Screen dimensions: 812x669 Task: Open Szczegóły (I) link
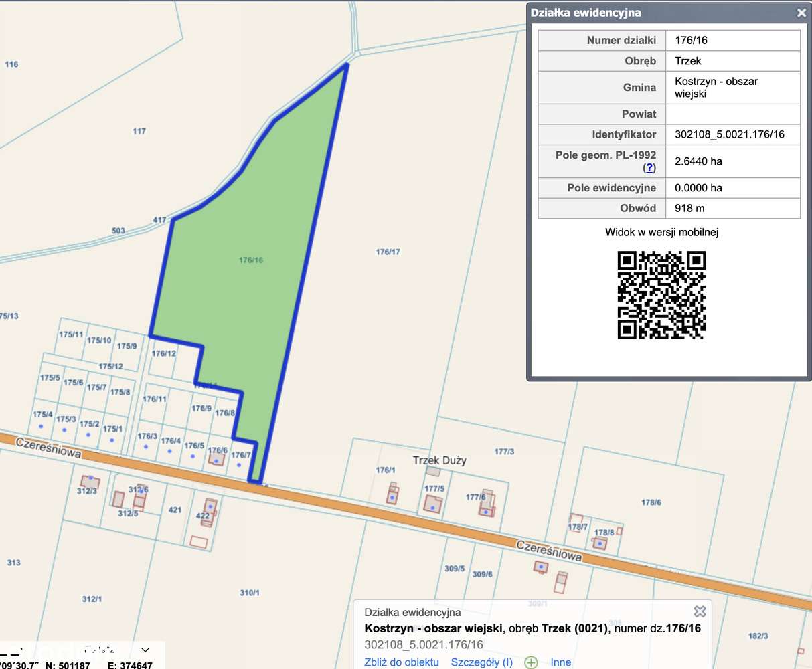coord(482,662)
